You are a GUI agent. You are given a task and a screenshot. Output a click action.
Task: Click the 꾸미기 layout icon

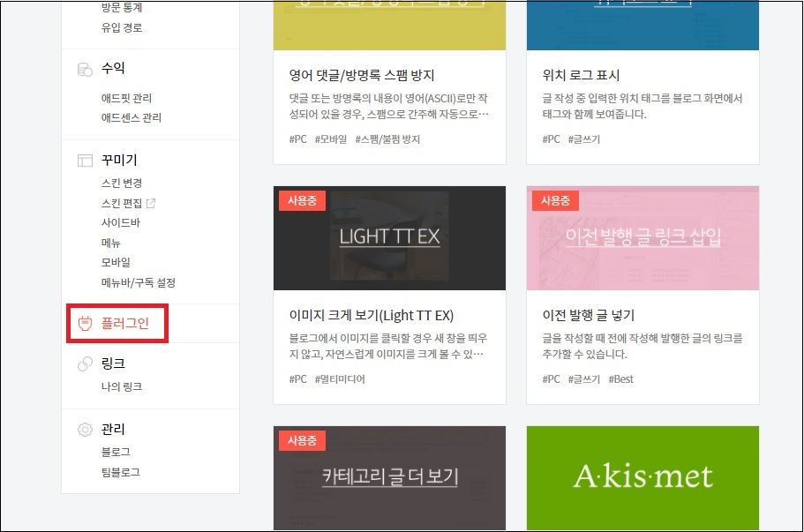(x=85, y=161)
